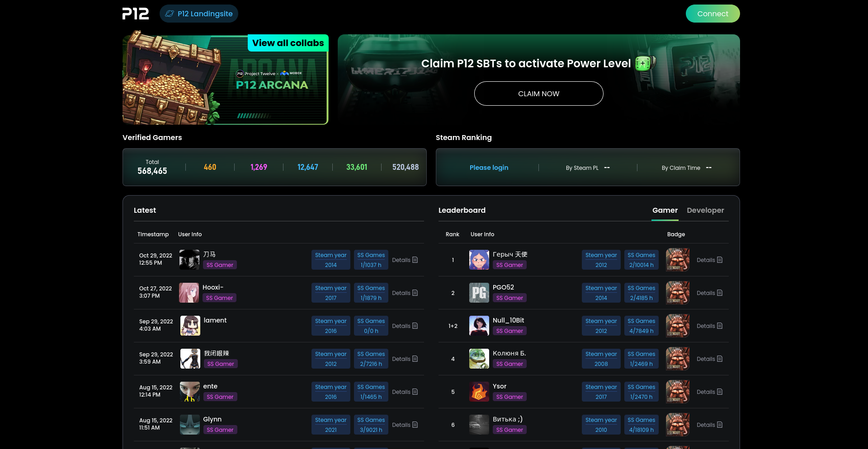Click SS Games 2/10014 h chip

642,260
